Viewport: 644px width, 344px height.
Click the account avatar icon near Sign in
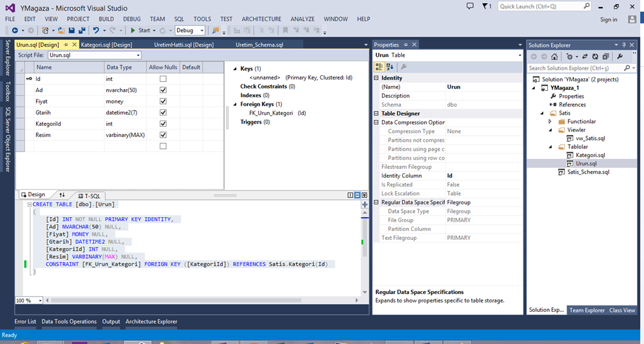(632, 20)
